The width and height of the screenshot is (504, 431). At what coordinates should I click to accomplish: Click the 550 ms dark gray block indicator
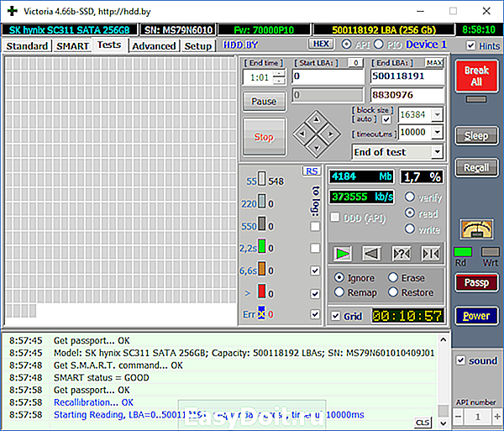coord(261,223)
